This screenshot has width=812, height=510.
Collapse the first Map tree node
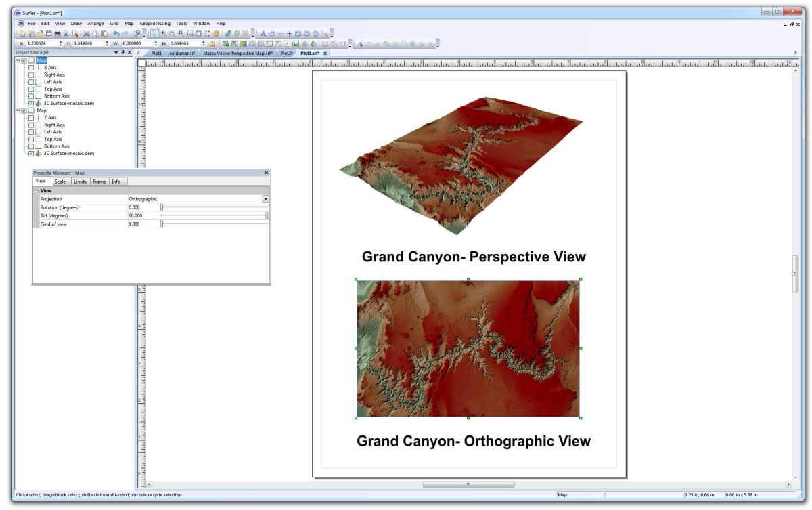tap(18, 60)
